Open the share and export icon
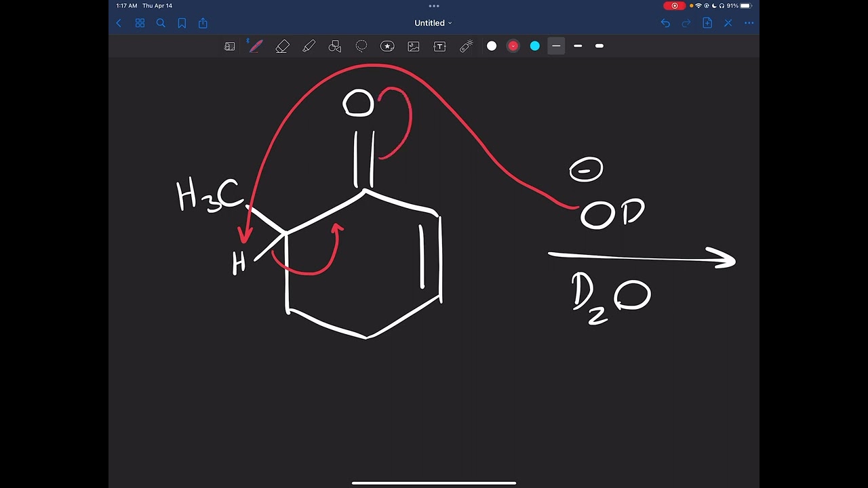 click(x=203, y=23)
